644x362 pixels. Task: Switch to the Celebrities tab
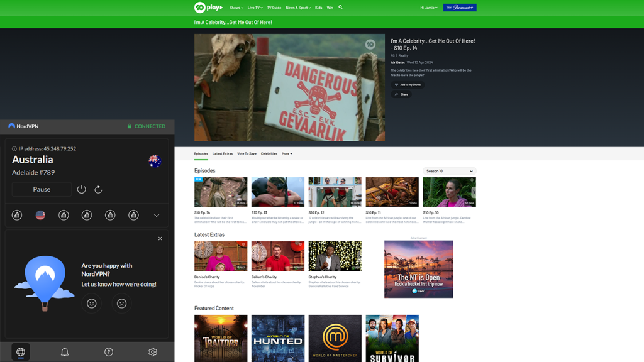pos(269,153)
